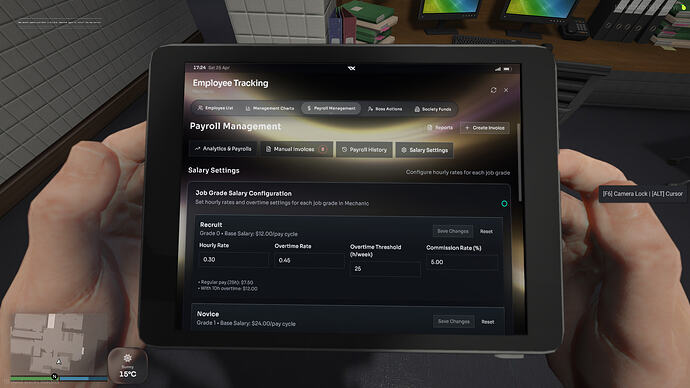Click the Recruit grade title
The image size is (690, 388).
[x=211, y=224]
